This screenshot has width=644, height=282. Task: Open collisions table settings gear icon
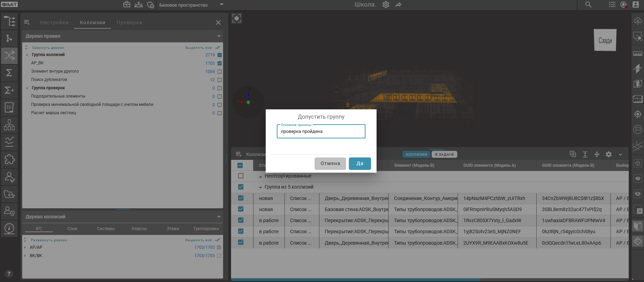(x=609, y=154)
